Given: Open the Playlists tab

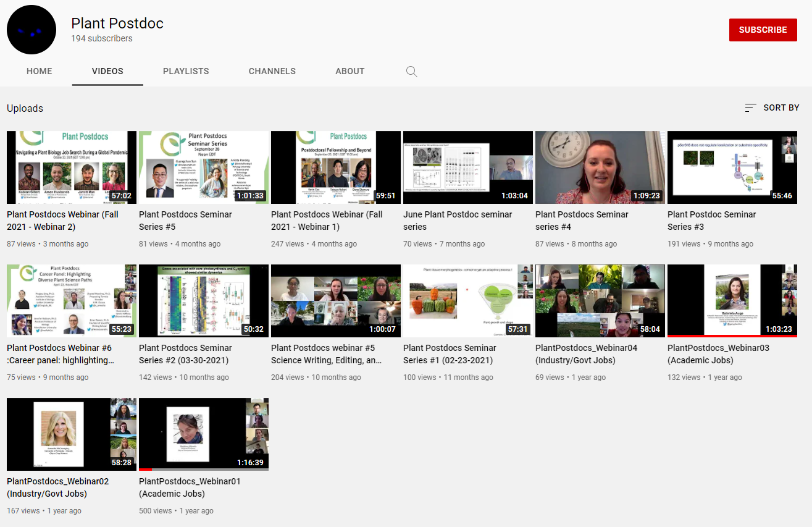Looking at the screenshot, I should pyautogui.click(x=186, y=72).
